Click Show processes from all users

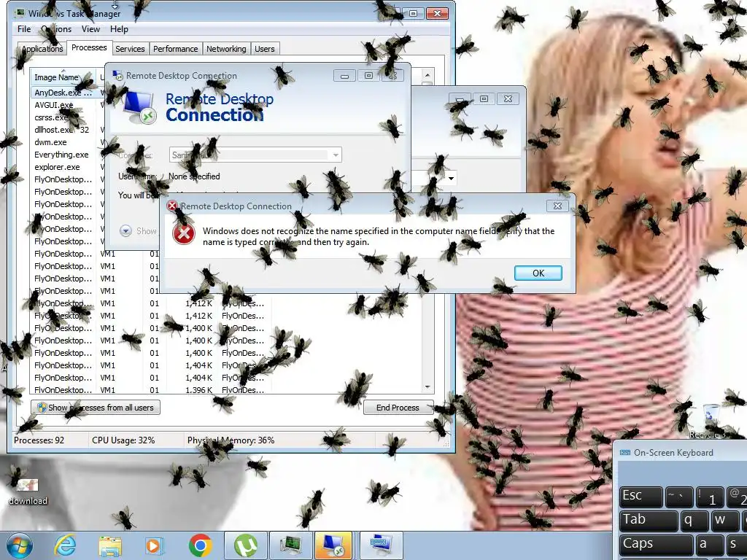coord(96,408)
